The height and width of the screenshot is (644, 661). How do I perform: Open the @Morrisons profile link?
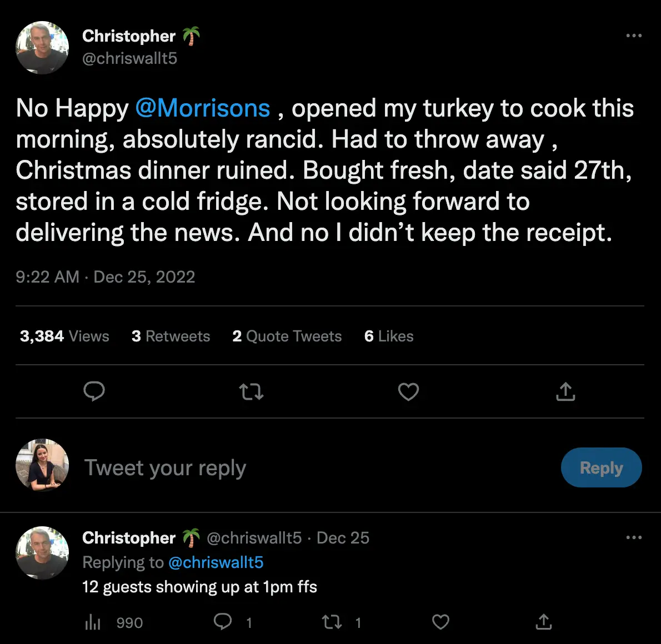(203, 108)
